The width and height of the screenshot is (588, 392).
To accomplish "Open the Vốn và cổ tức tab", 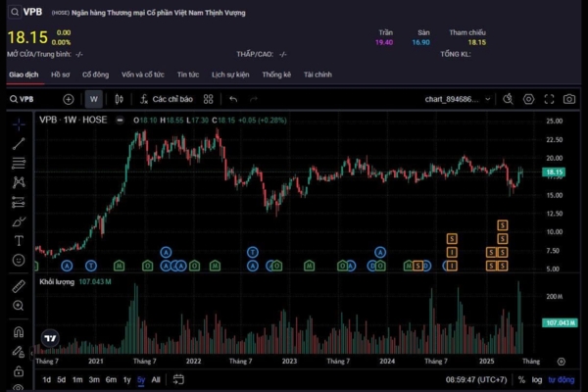I will (x=143, y=74).
